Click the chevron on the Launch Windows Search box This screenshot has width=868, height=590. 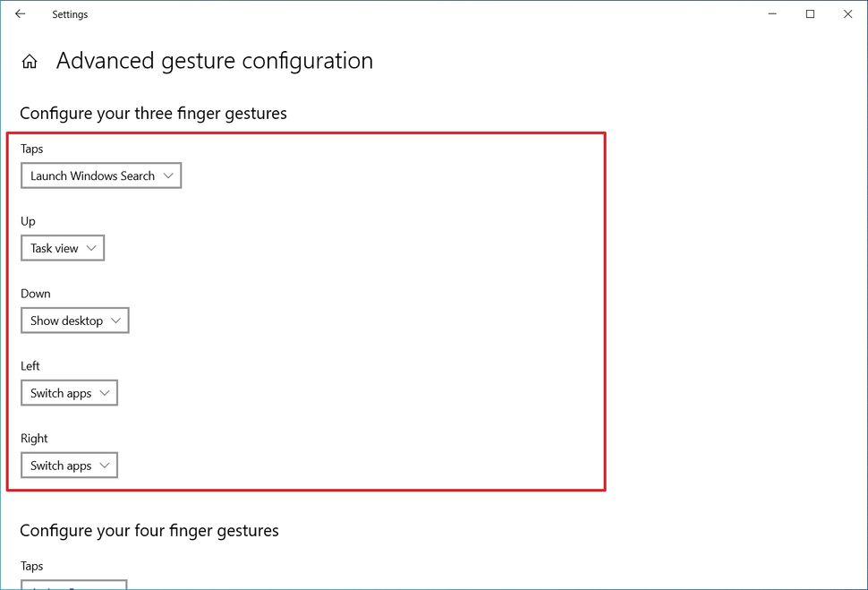click(169, 175)
